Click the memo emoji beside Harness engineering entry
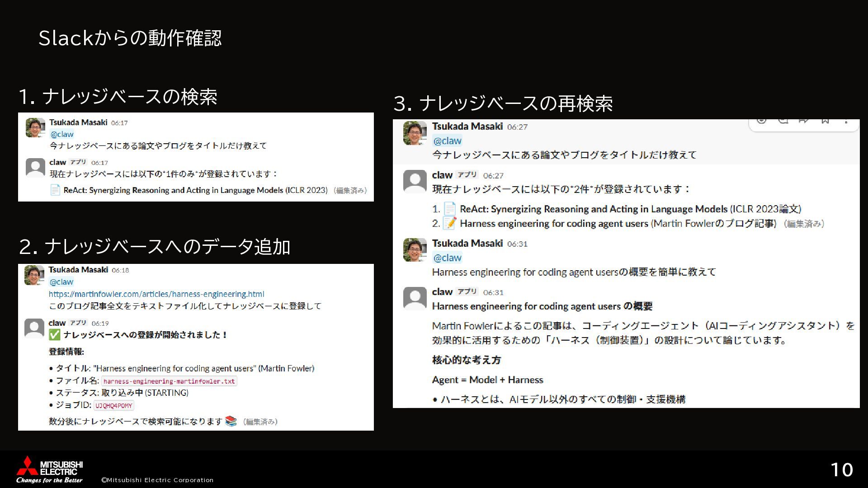 coord(449,223)
